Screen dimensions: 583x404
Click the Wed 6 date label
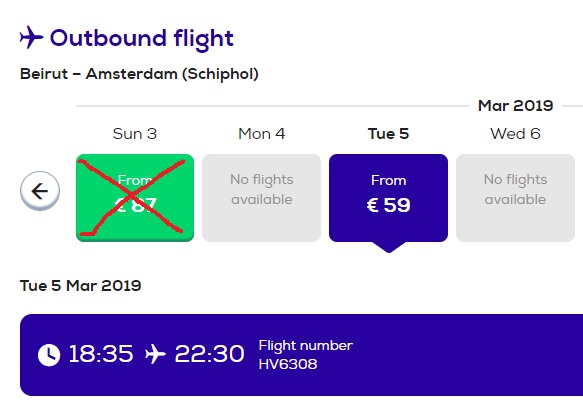(x=515, y=134)
